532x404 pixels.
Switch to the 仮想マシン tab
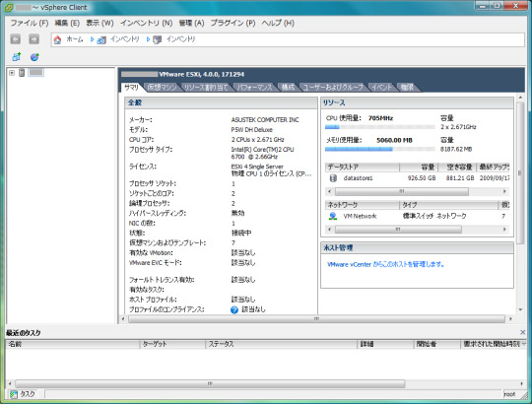[x=163, y=88]
